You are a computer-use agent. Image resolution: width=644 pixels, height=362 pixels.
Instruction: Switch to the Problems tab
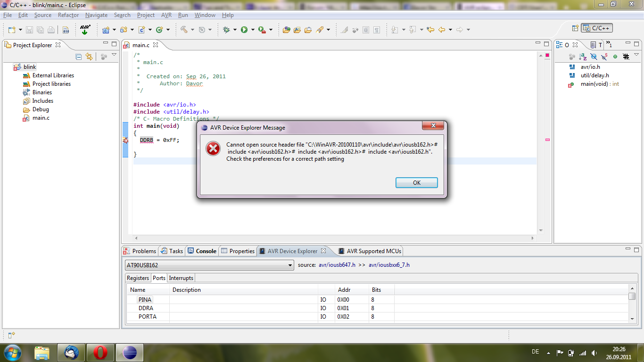(x=140, y=251)
